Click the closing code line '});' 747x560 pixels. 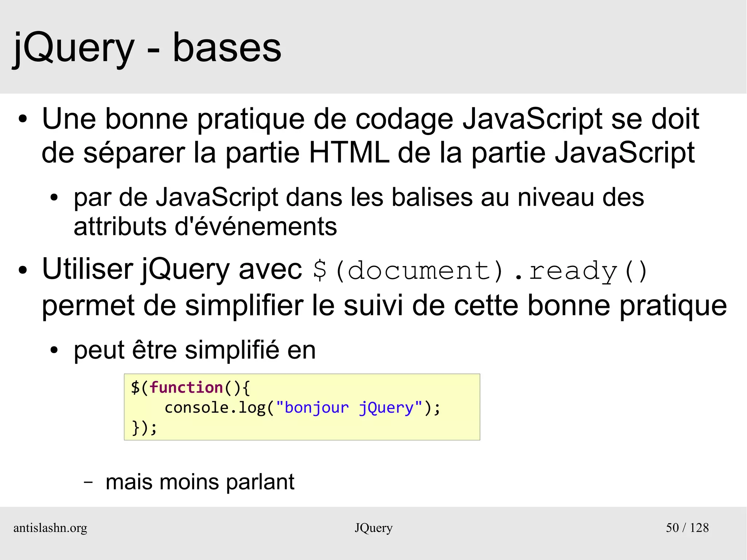click(144, 428)
